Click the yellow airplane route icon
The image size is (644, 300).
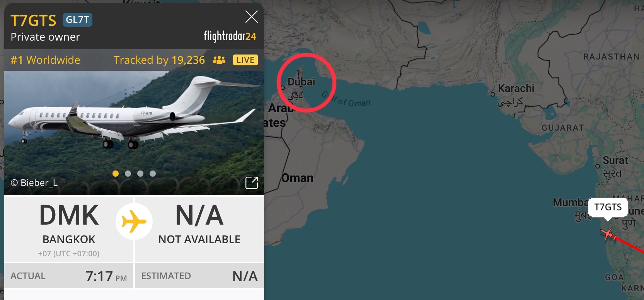tap(134, 222)
